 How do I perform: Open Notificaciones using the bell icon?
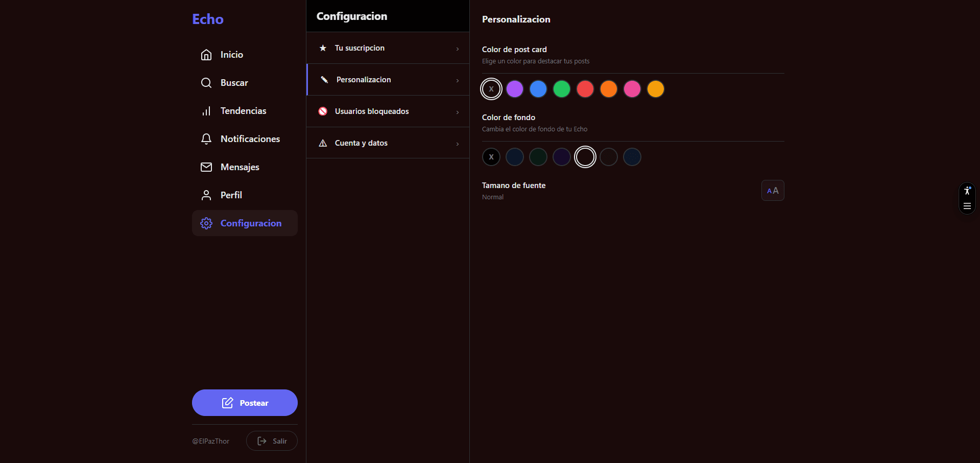pyautogui.click(x=206, y=139)
